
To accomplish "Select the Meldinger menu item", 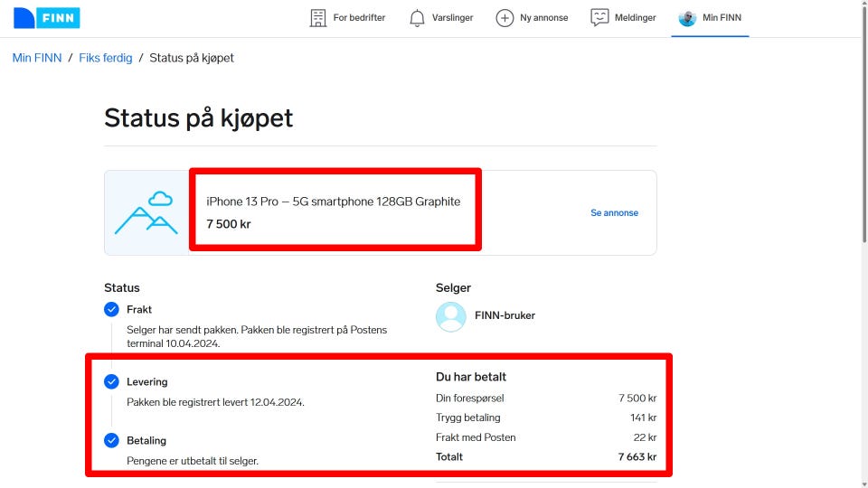I will [x=635, y=18].
